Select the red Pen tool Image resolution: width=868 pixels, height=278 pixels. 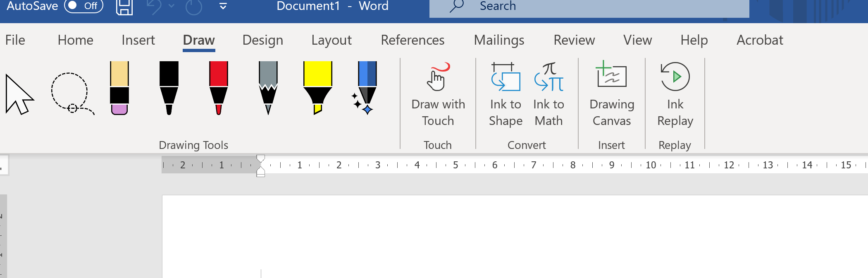coord(217,87)
